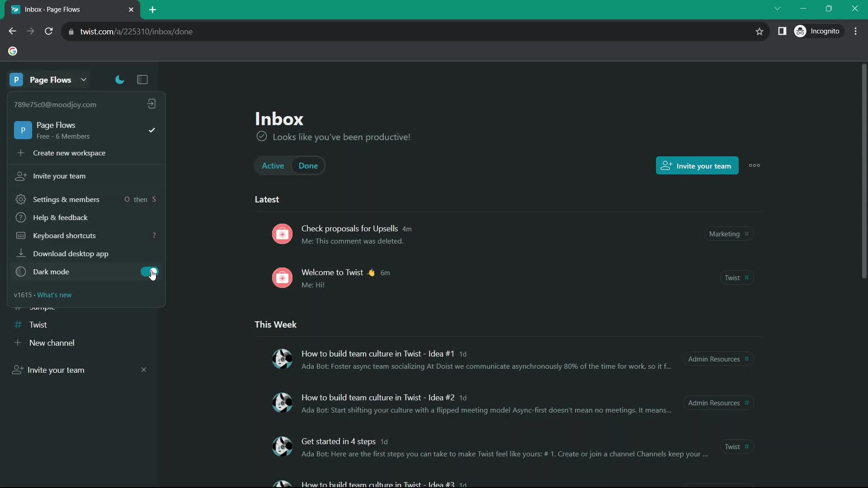Viewport: 868px width, 488px height.
Task: Click the expand layout icon top right
Action: 142,80
